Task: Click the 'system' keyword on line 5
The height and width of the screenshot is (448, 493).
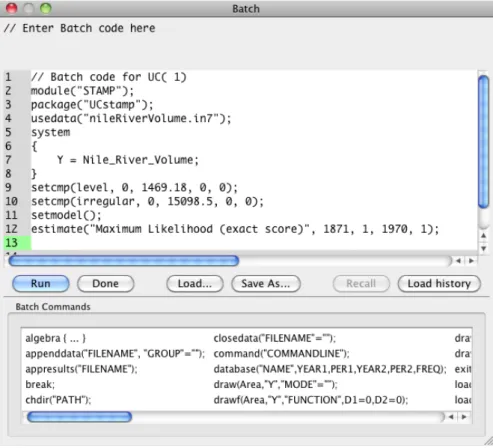Action: pos(51,132)
